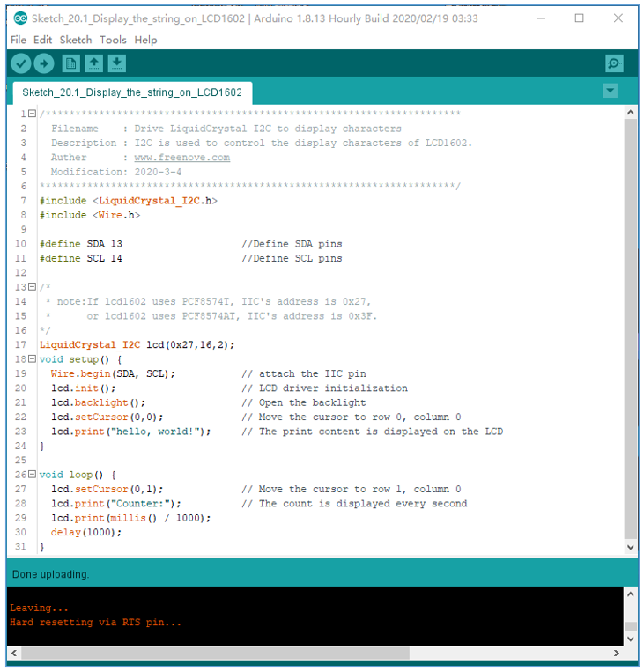Open the Serial Monitor magnifier icon
The height and width of the screenshot is (672, 644).
pos(614,64)
